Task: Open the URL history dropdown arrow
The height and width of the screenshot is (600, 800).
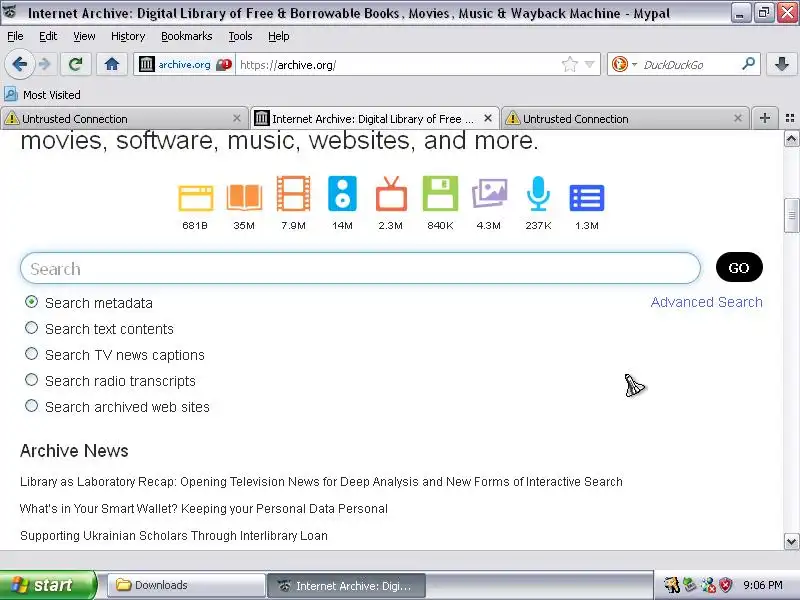Action: (x=589, y=64)
